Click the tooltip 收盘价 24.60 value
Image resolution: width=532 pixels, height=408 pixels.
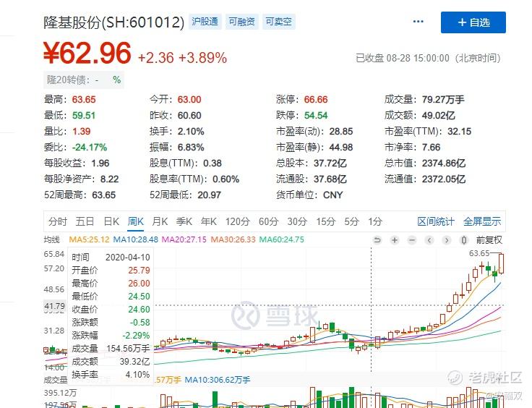[139, 309]
